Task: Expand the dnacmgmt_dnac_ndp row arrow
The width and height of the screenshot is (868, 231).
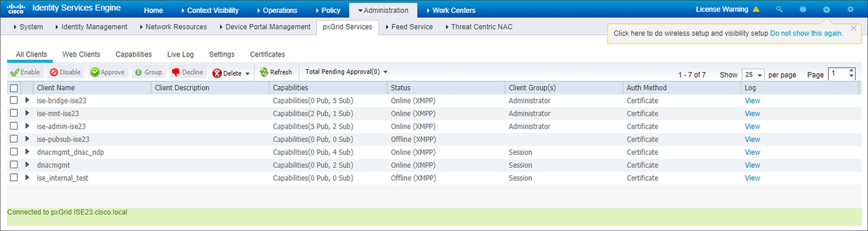Action: 27,152
